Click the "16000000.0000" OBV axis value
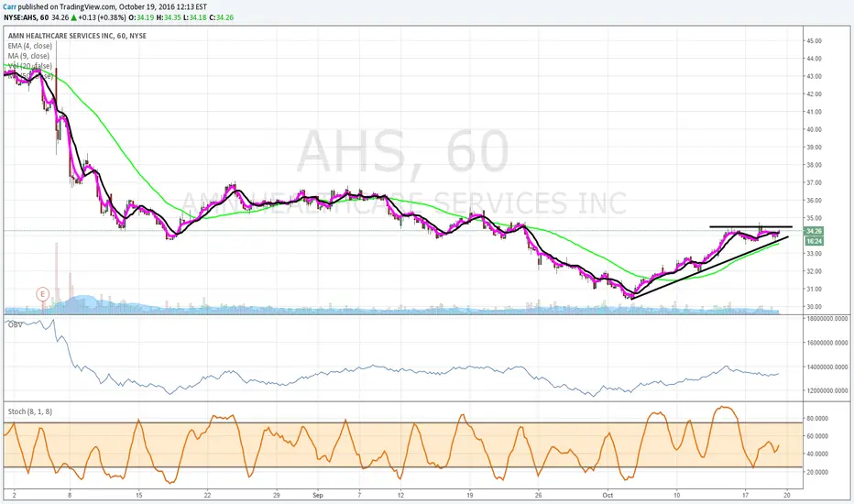 (x=827, y=343)
